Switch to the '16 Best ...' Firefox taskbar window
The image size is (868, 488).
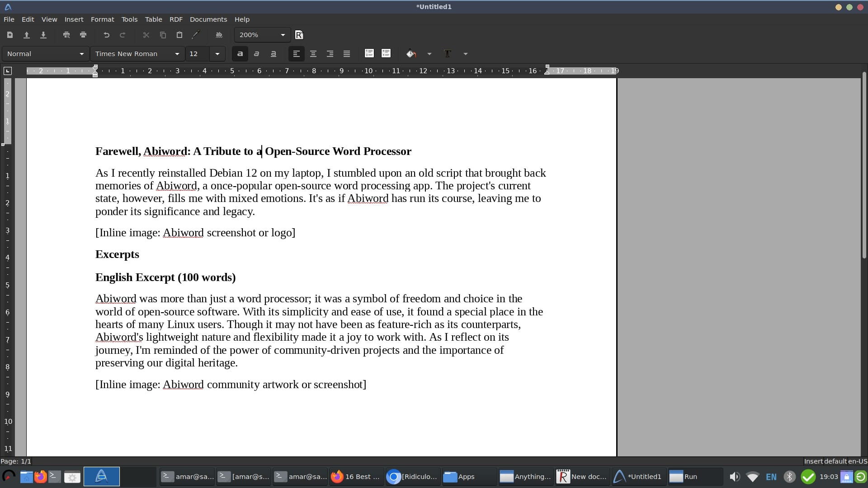356,477
